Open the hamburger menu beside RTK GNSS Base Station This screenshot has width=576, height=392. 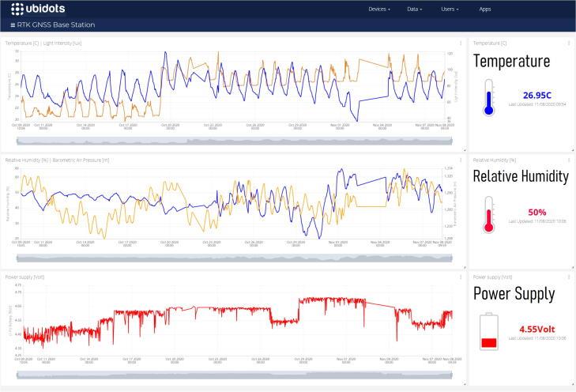[13, 25]
